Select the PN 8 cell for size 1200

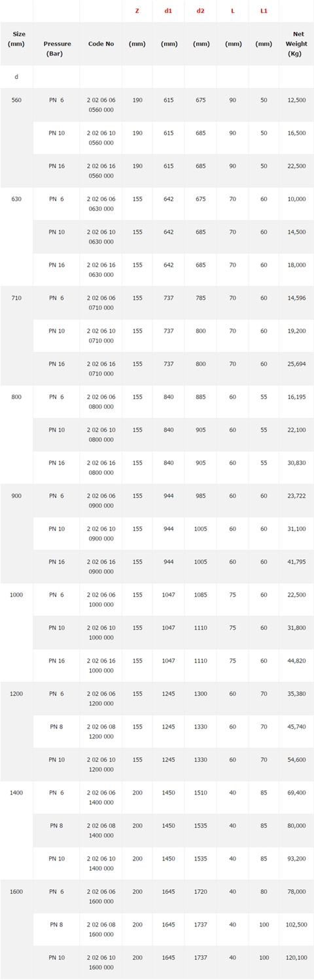coord(56,727)
